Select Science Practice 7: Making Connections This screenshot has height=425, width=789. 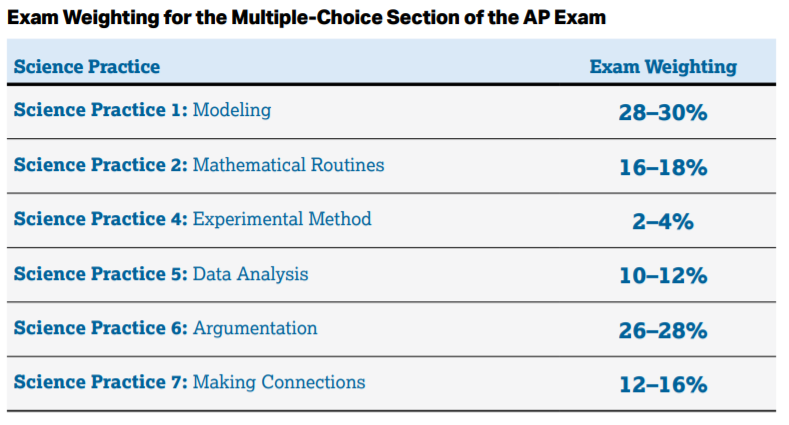[x=189, y=382]
